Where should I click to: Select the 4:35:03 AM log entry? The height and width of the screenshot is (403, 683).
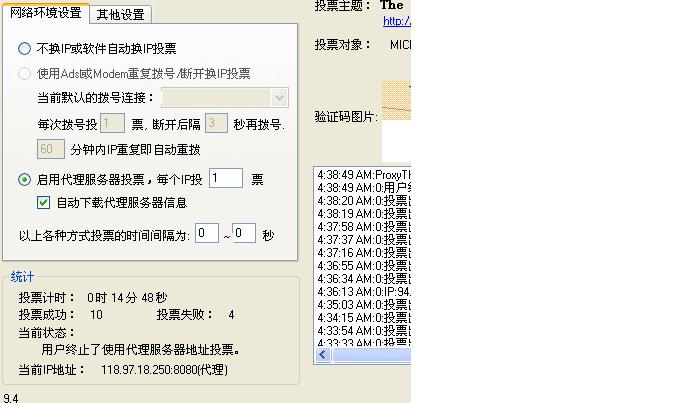(x=363, y=304)
